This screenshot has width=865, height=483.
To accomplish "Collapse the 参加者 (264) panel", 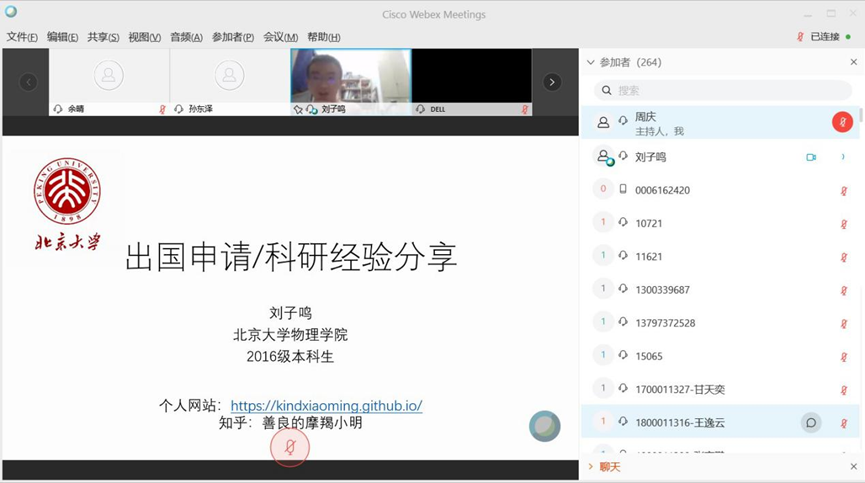I will [591, 62].
